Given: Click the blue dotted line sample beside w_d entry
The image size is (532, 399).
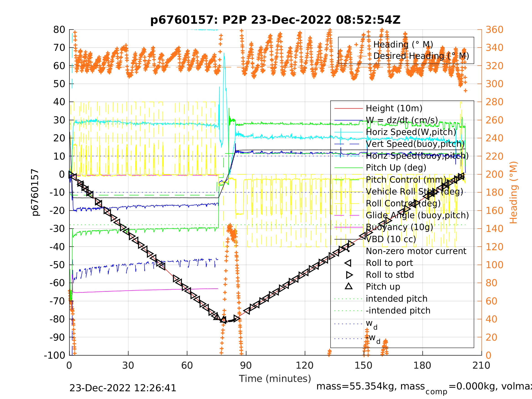Looking at the screenshot, I should (x=348, y=324).
